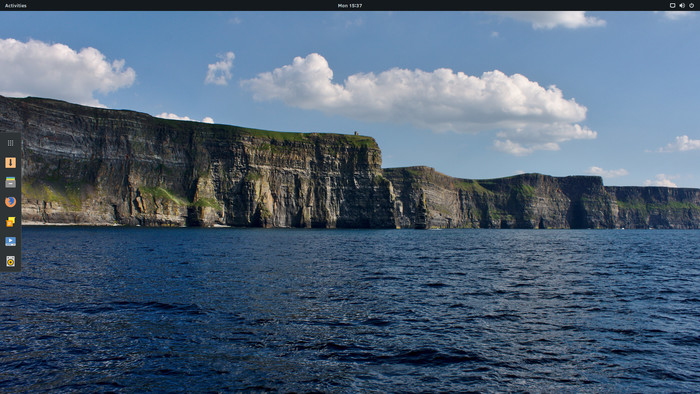Launch the blue video player app
The image size is (700, 394).
click(10, 241)
